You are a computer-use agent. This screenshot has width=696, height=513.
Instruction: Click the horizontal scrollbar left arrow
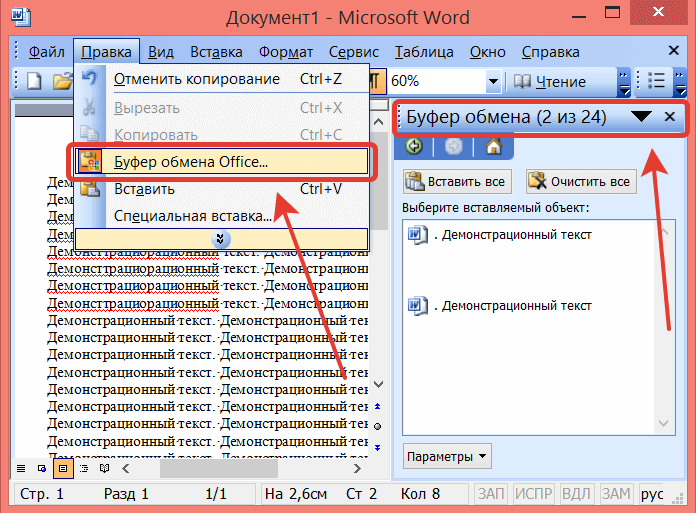(x=126, y=469)
